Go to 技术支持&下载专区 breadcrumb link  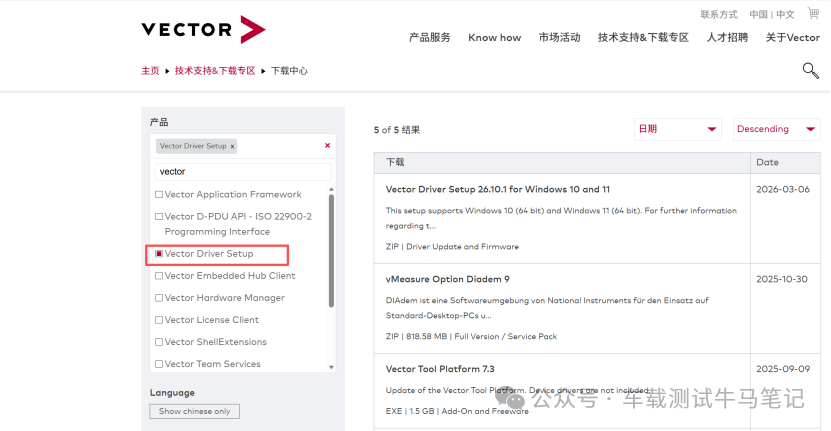[x=215, y=71]
